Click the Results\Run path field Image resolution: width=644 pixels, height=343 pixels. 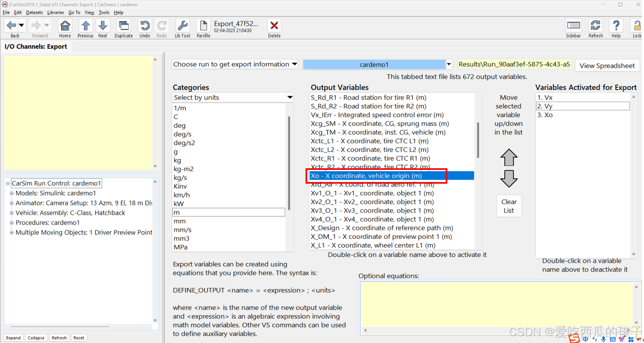[x=514, y=64]
